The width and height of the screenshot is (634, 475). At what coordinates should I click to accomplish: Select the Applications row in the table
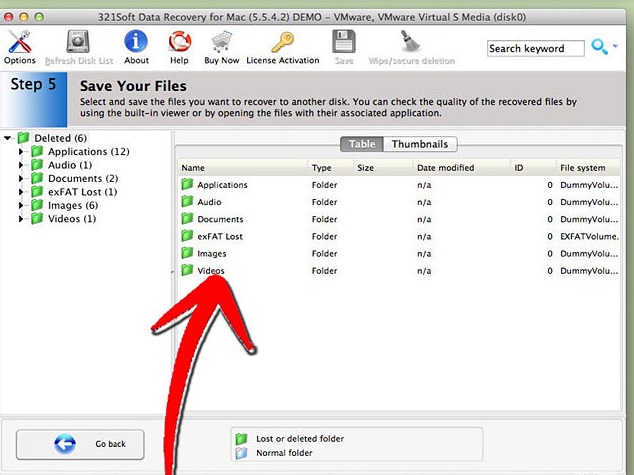[x=399, y=185]
